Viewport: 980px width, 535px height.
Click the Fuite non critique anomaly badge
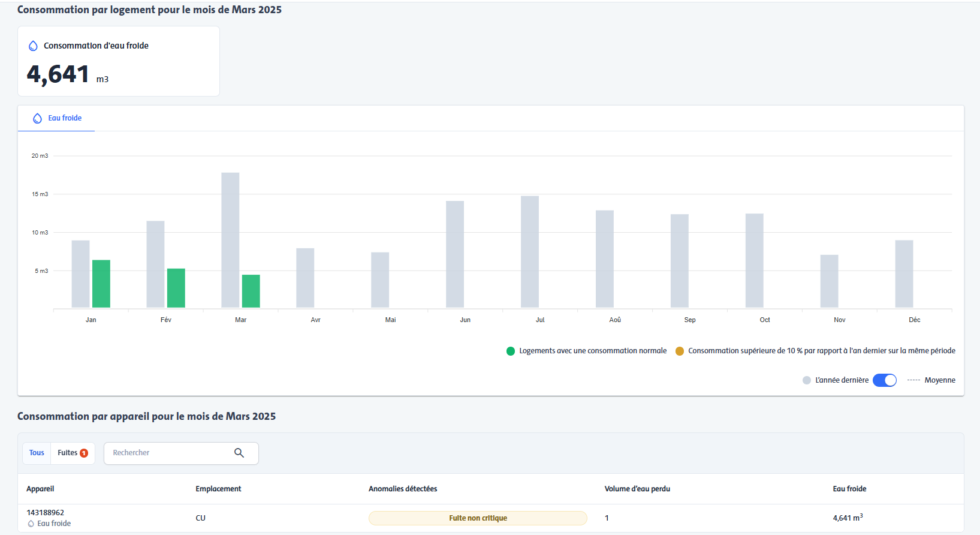478,518
